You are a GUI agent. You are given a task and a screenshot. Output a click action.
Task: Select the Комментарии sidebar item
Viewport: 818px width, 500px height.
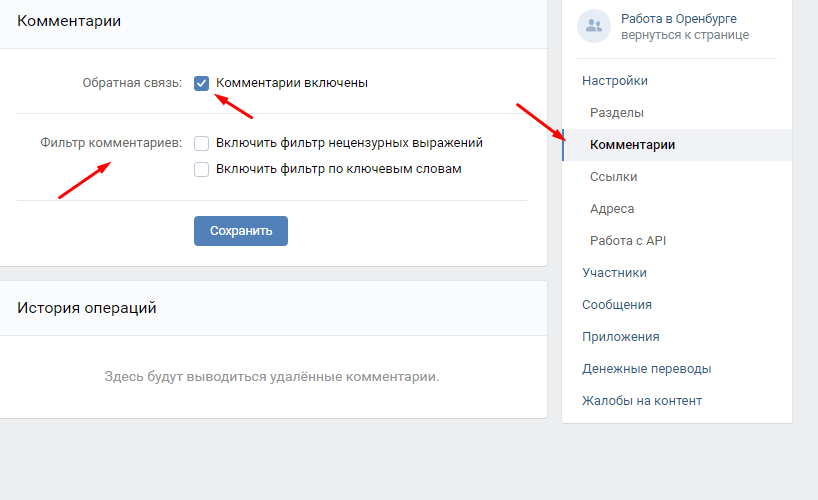677,145
